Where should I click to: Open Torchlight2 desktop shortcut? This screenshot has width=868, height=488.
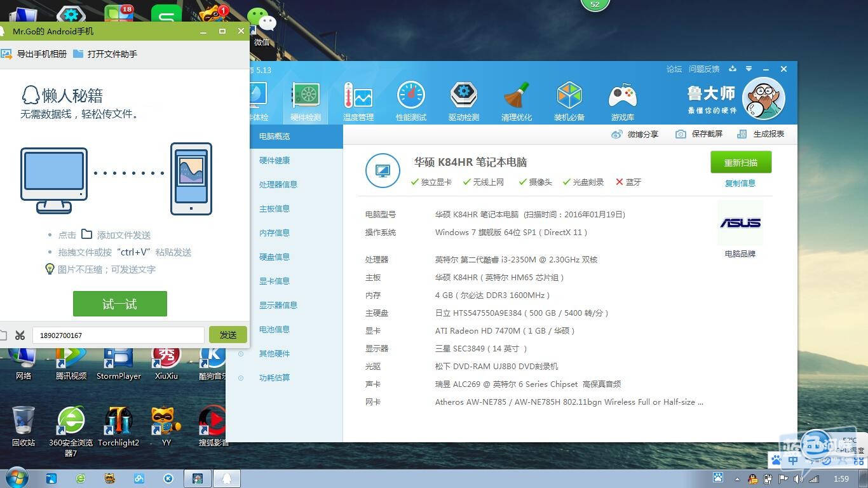pyautogui.click(x=118, y=426)
